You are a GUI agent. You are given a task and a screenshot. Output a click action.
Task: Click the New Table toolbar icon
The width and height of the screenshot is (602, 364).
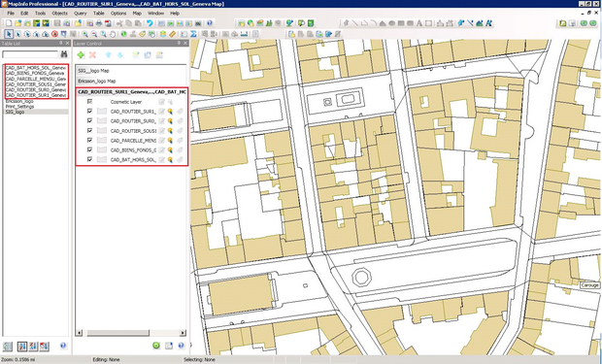[9, 23]
